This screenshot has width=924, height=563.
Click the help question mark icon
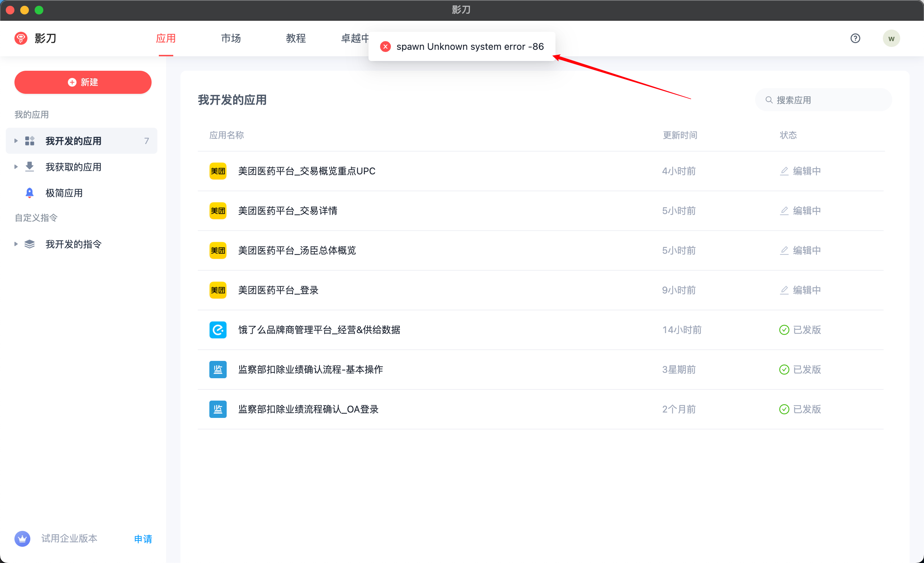(855, 38)
